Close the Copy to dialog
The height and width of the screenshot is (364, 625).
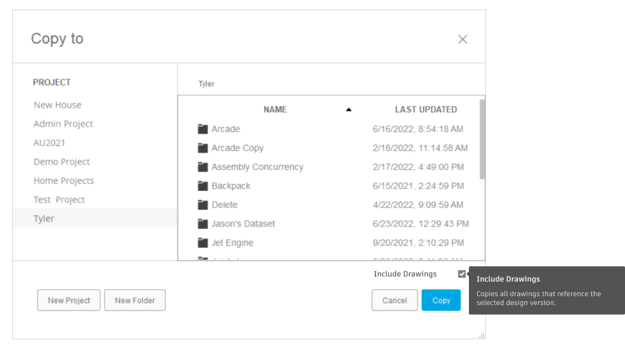[463, 39]
